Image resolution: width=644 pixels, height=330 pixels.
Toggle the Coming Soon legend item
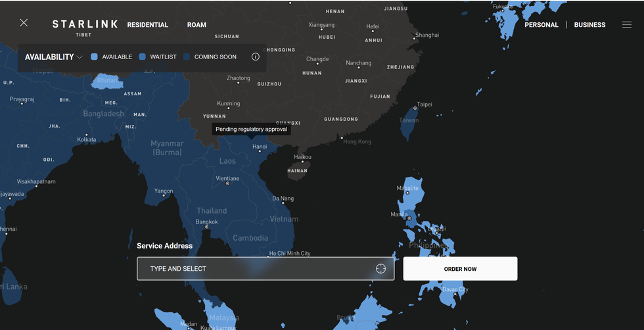click(x=210, y=57)
